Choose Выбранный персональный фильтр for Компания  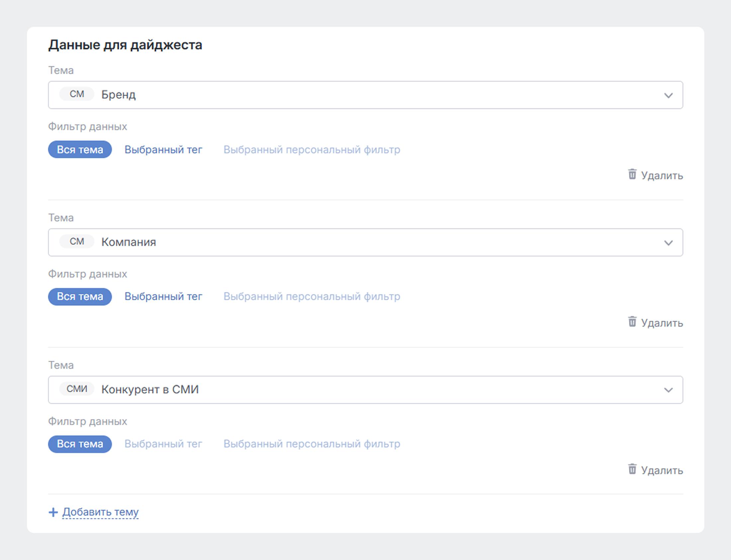[312, 297]
